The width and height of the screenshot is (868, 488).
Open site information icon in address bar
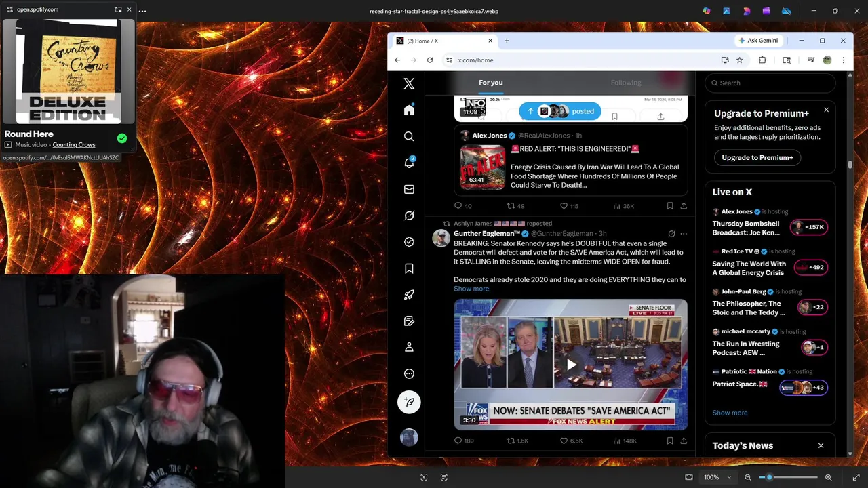(449, 60)
